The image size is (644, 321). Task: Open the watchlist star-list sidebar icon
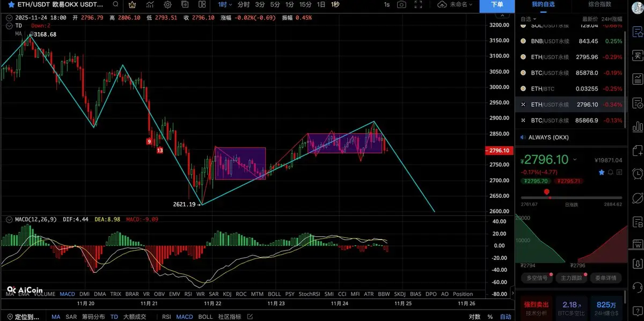point(638,32)
